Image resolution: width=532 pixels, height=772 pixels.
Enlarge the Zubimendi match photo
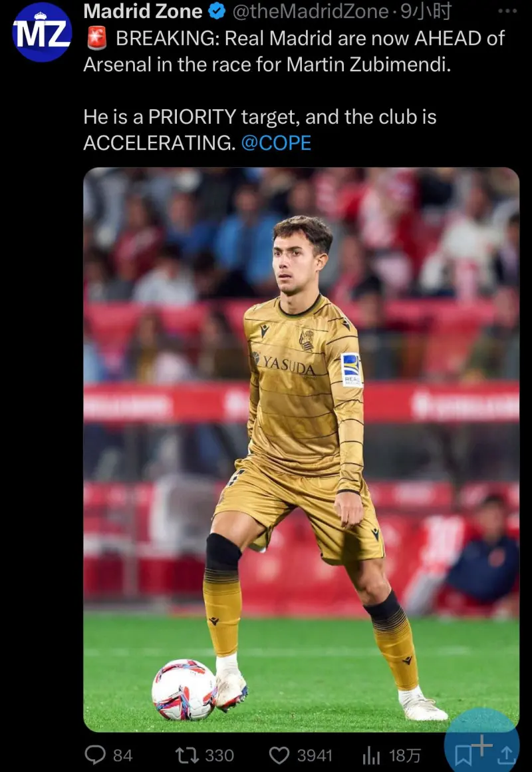[x=301, y=449]
